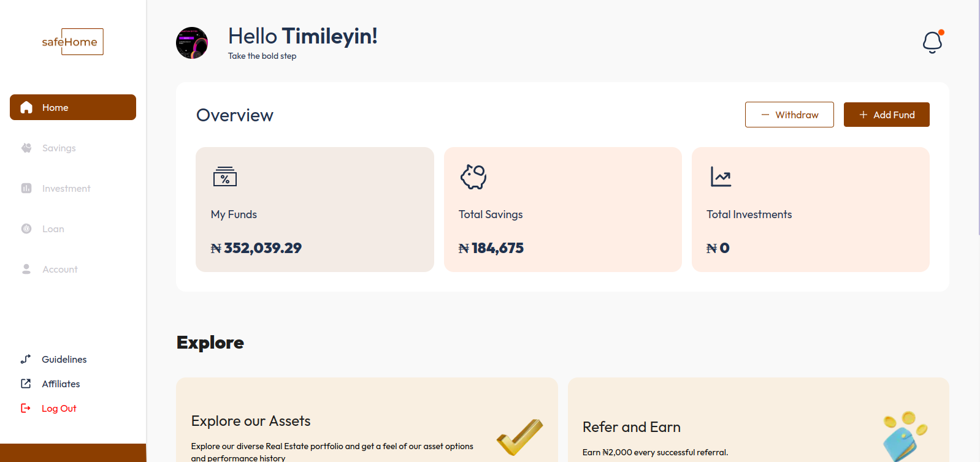Click the red Log Out icon

(x=26, y=408)
